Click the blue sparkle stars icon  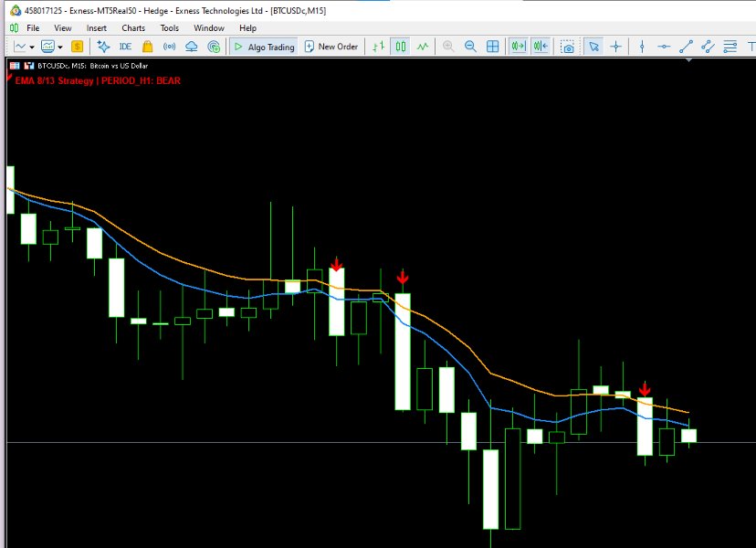click(103, 47)
